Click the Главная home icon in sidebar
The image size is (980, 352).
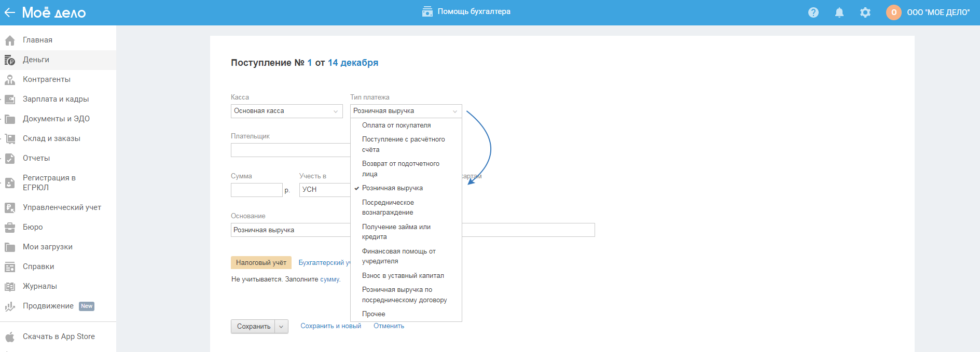[x=10, y=40]
